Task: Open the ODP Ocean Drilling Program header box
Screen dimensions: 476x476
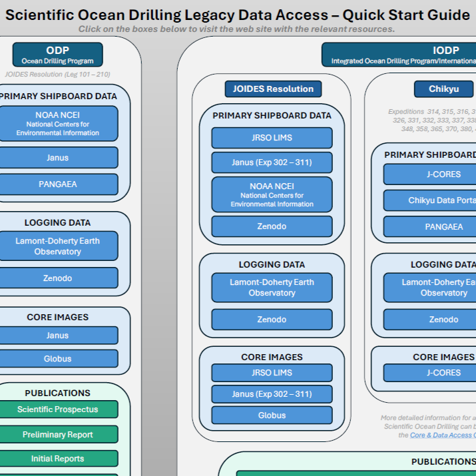Action: coord(58,55)
